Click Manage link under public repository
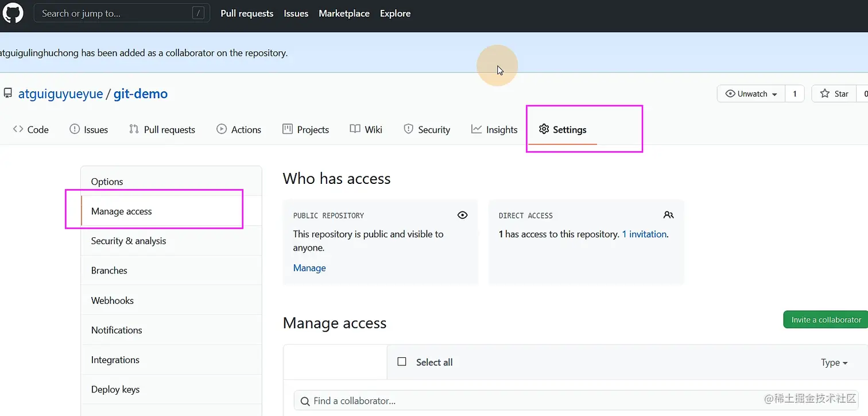The height and width of the screenshot is (416, 868). click(309, 268)
